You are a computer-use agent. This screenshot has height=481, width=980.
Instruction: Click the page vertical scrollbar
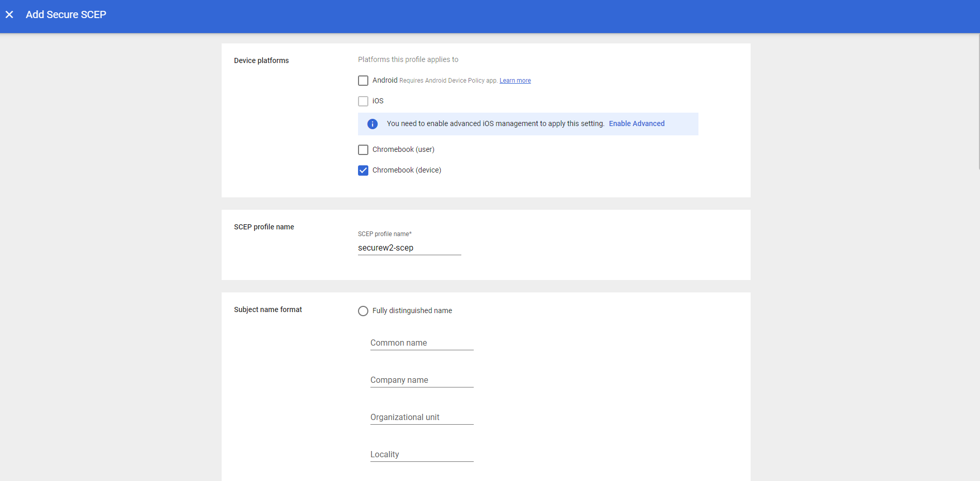click(x=978, y=103)
